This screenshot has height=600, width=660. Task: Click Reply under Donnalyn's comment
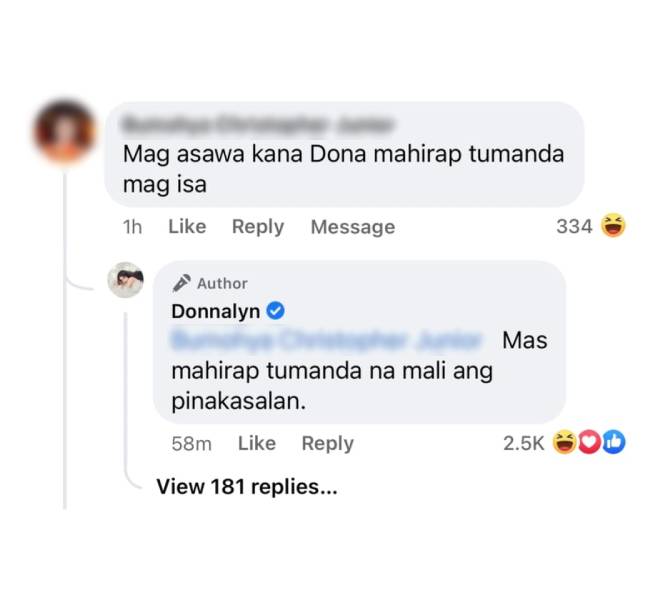[328, 444]
